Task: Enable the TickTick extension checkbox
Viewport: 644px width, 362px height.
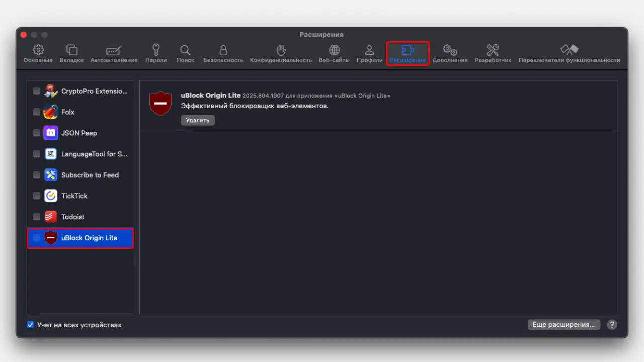Action: (37, 196)
